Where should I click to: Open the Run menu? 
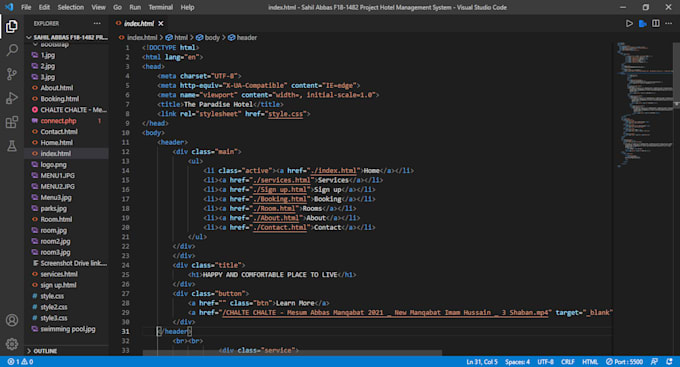point(135,7)
